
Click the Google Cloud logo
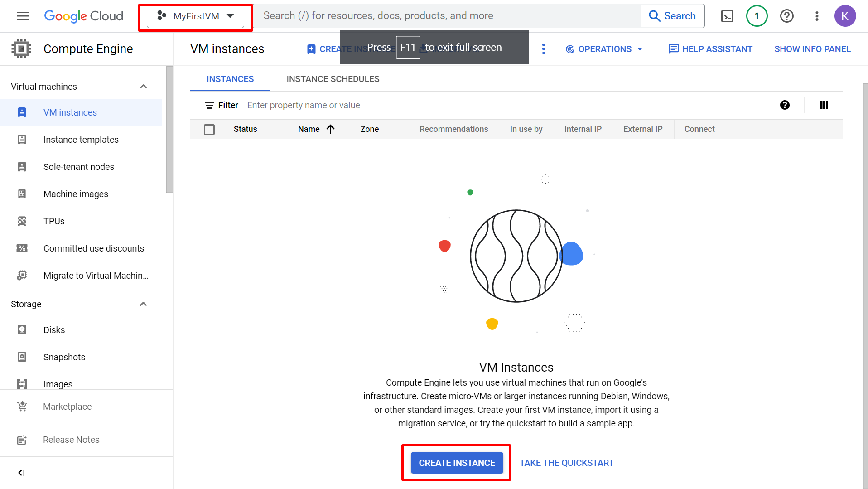pos(83,16)
